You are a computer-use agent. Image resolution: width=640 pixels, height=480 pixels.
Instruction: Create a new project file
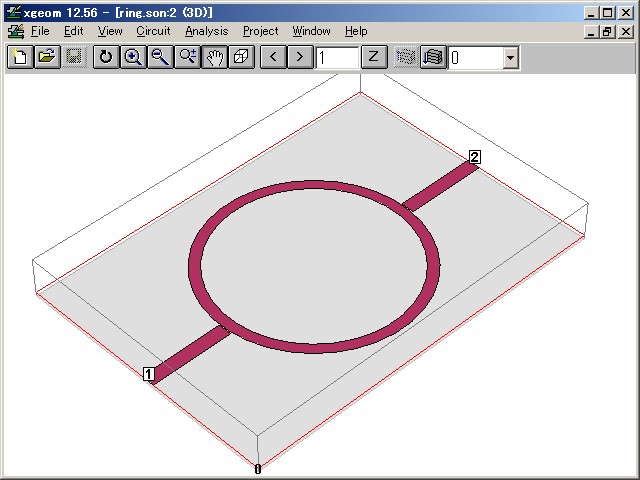(20, 57)
